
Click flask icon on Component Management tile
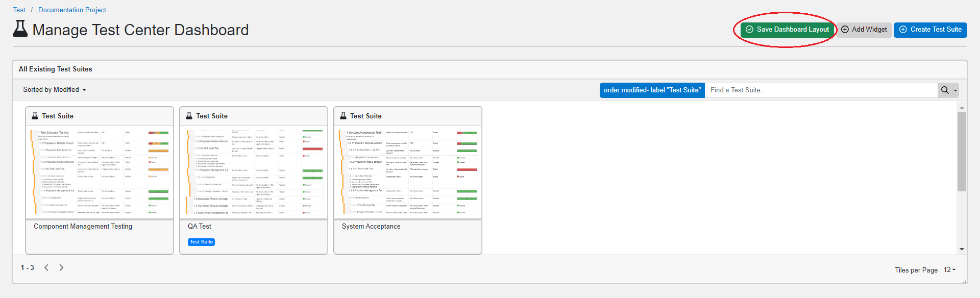pos(35,116)
